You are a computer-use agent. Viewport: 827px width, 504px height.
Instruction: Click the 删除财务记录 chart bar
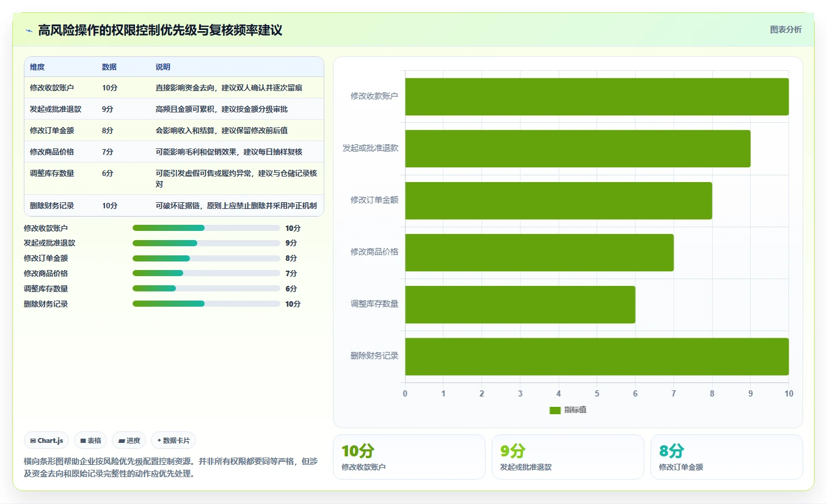coord(597,356)
